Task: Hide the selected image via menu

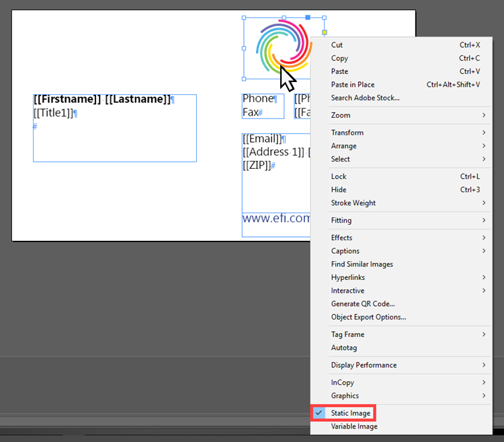Action: pos(339,190)
